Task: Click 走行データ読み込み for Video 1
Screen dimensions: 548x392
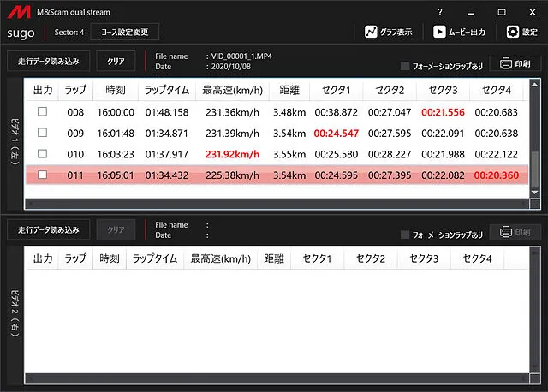Action: 48,62
